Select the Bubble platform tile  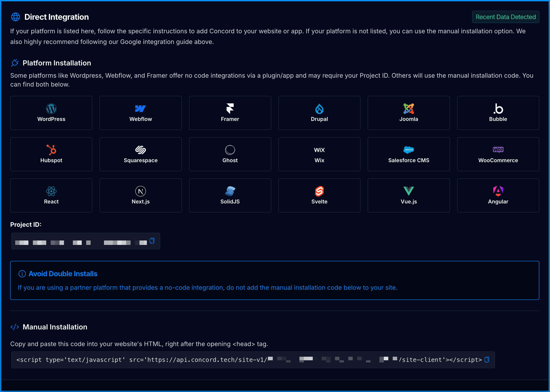point(498,113)
